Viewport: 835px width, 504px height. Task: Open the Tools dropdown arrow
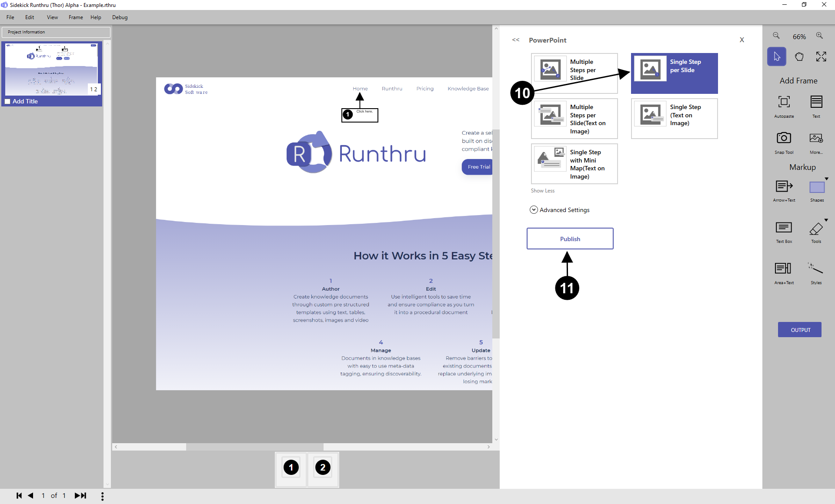[826, 220]
